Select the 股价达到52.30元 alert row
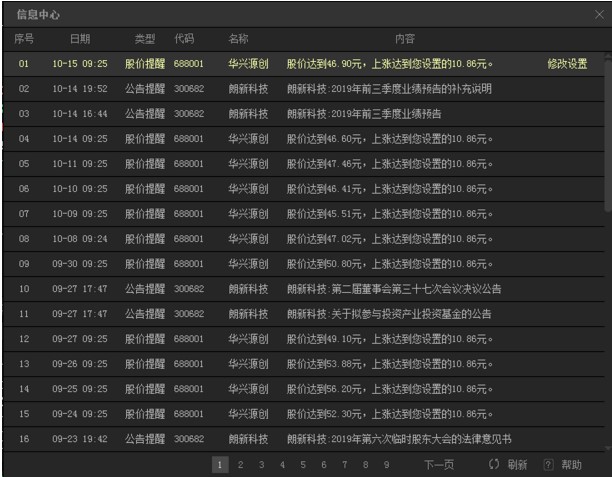The width and height of the screenshot is (612, 477). pyautogui.click(x=303, y=413)
